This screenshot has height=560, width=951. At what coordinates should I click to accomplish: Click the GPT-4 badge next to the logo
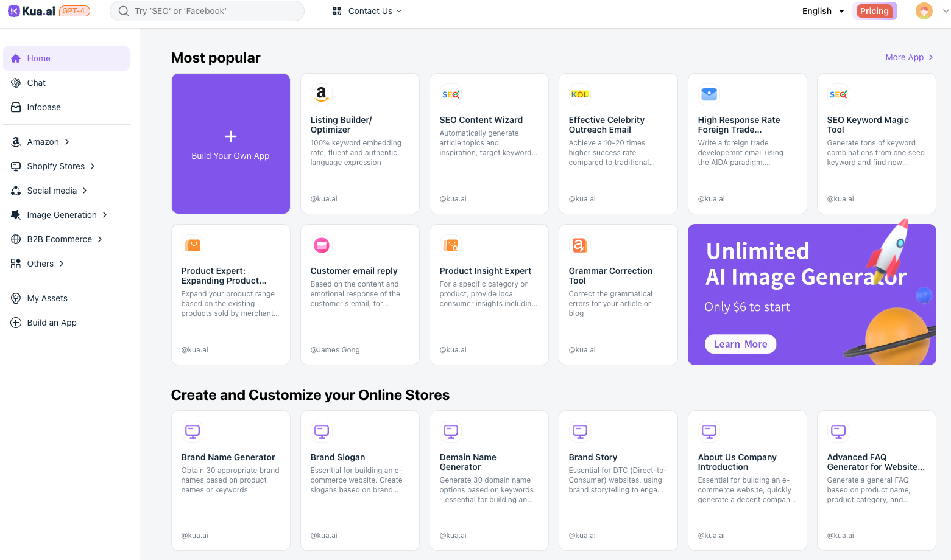(76, 10)
